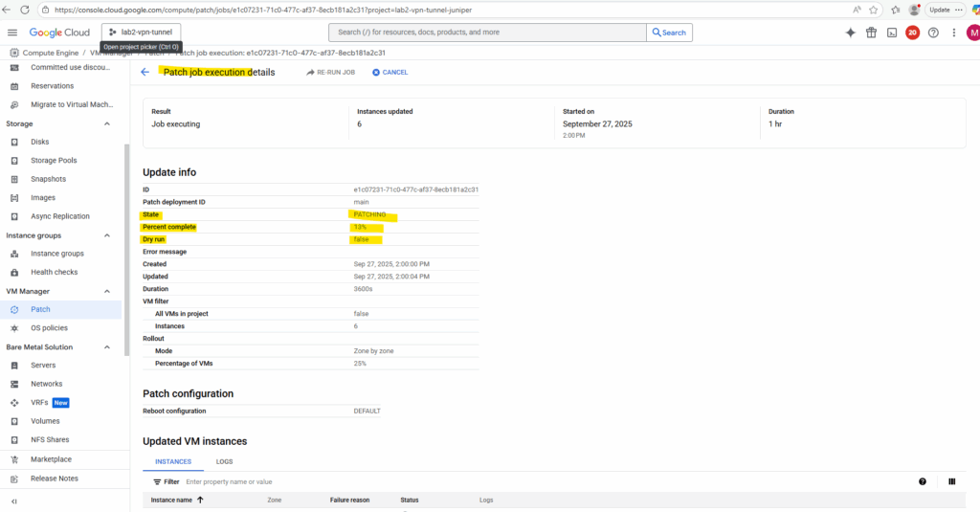
Task: Click the Filter icon beside the filter field
Action: point(157,482)
